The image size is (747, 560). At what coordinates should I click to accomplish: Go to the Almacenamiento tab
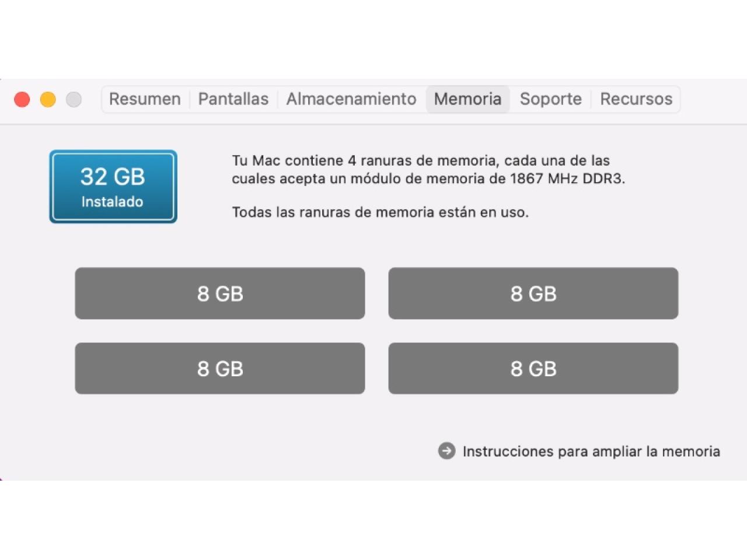click(x=351, y=99)
